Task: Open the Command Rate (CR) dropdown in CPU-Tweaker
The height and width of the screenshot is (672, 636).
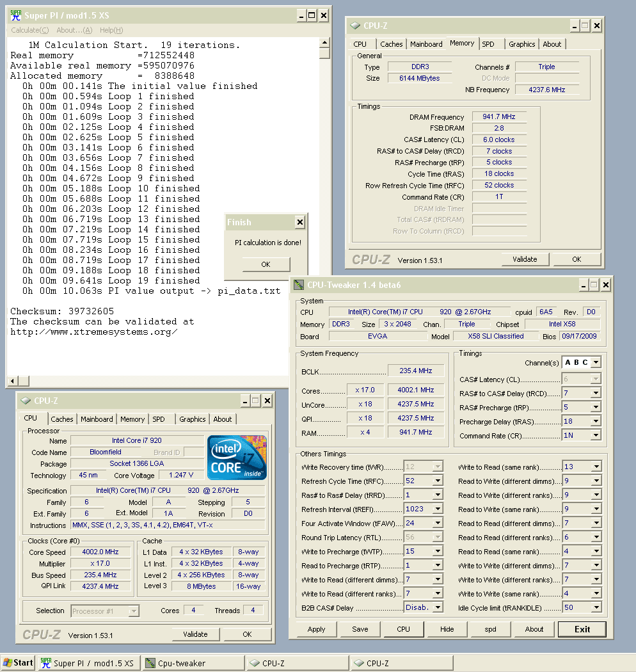Action: 596,435
